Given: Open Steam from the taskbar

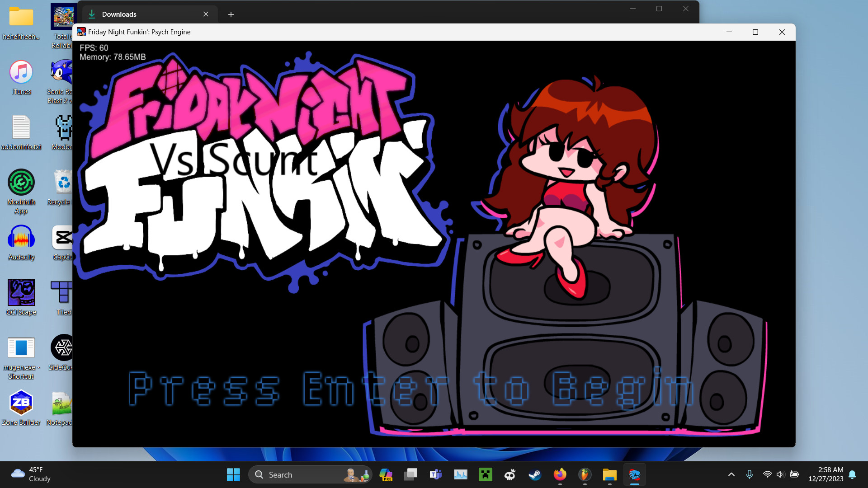Looking at the screenshot, I should [x=535, y=474].
